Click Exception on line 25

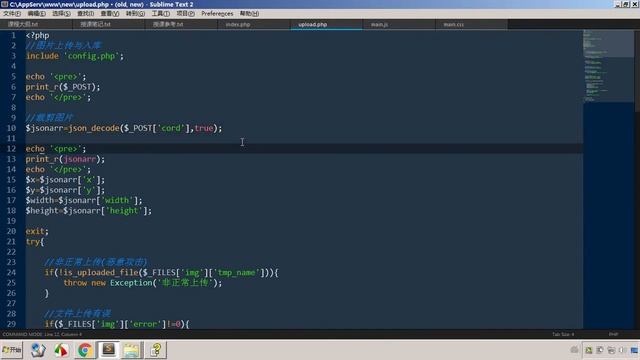click(x=131, y=283)
